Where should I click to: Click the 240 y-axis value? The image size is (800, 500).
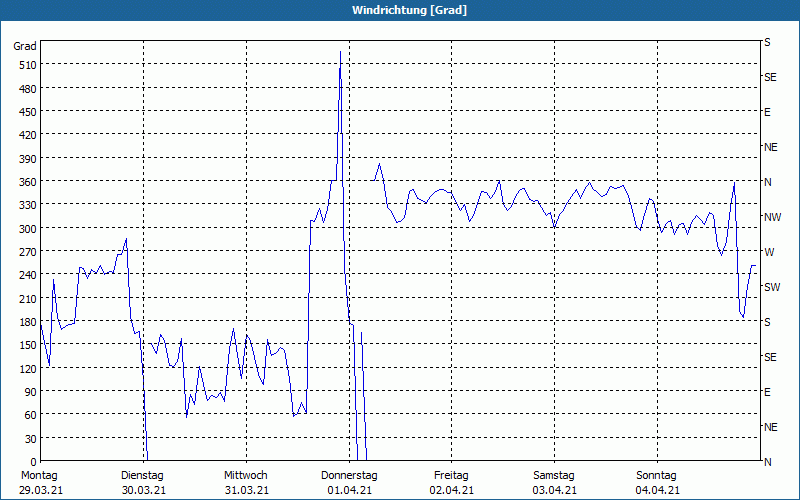27,275
